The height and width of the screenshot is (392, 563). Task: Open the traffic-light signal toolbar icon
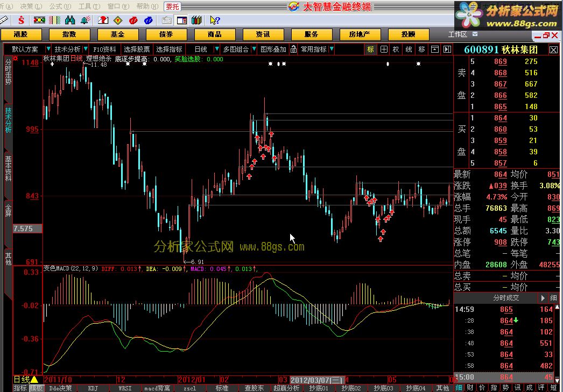[x=39, y=20]
